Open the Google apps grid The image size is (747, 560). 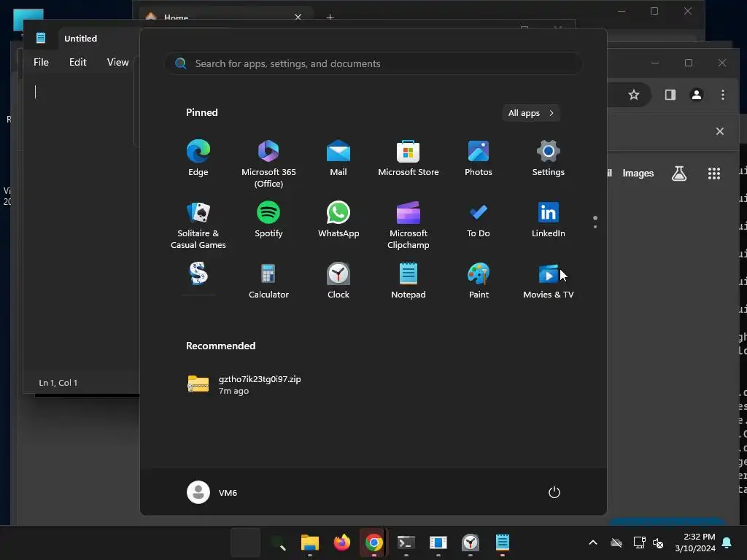[x=713, y=174]
